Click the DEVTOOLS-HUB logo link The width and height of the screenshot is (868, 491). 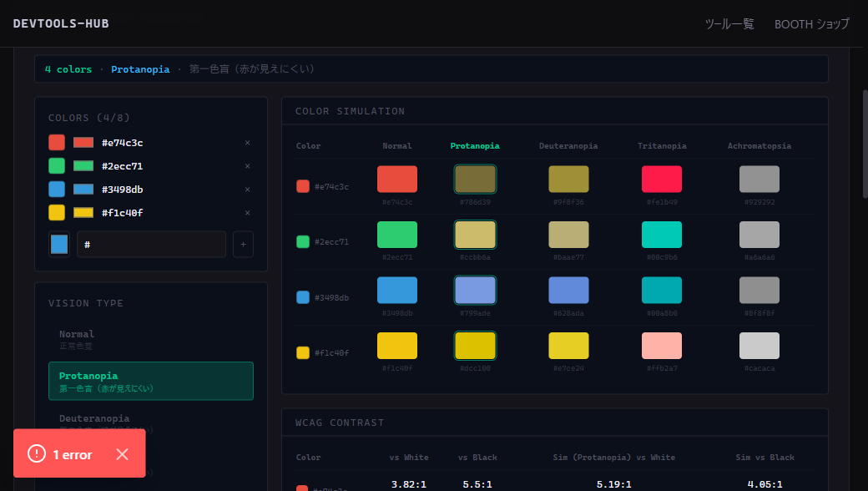point(61,23)
